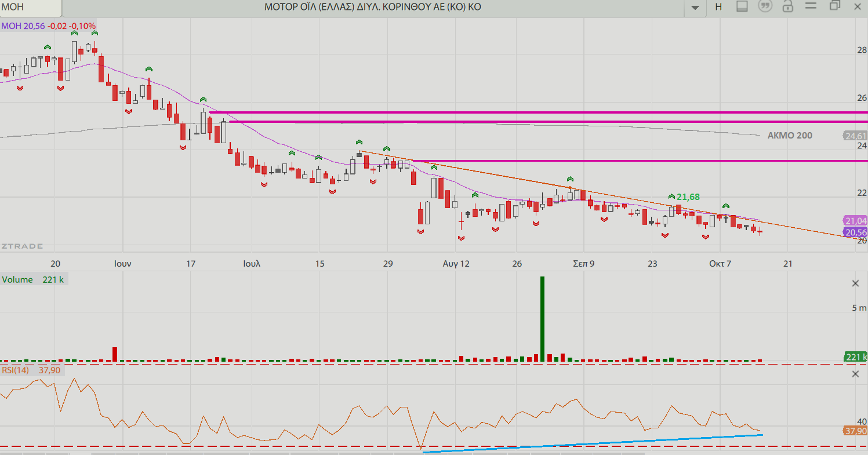Toggle the bottom panel layout icon
Viewport: 868px width, 455px height.
[742, 6]
